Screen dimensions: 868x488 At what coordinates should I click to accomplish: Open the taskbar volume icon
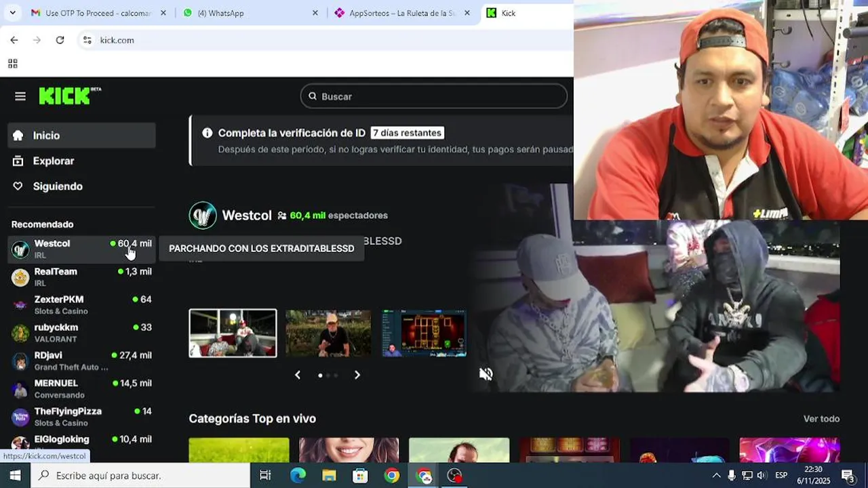coord(761,475)
